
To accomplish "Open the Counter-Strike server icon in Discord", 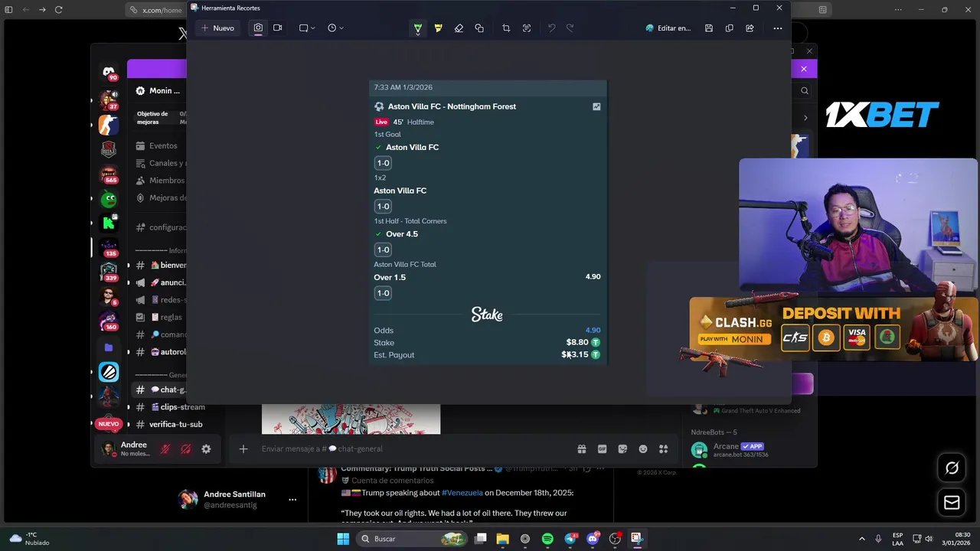I will 109,125.
